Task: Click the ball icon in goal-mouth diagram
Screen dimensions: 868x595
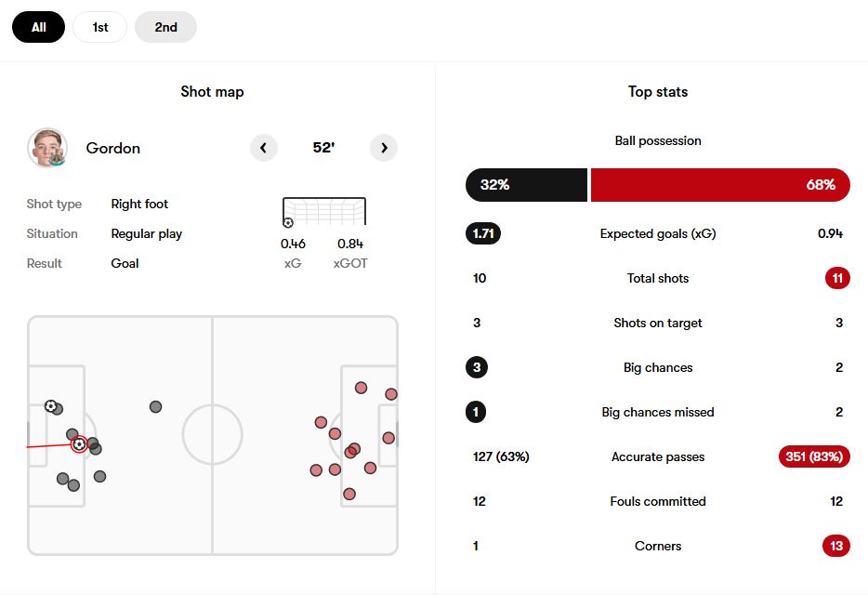Action: [x=288, y=223]
